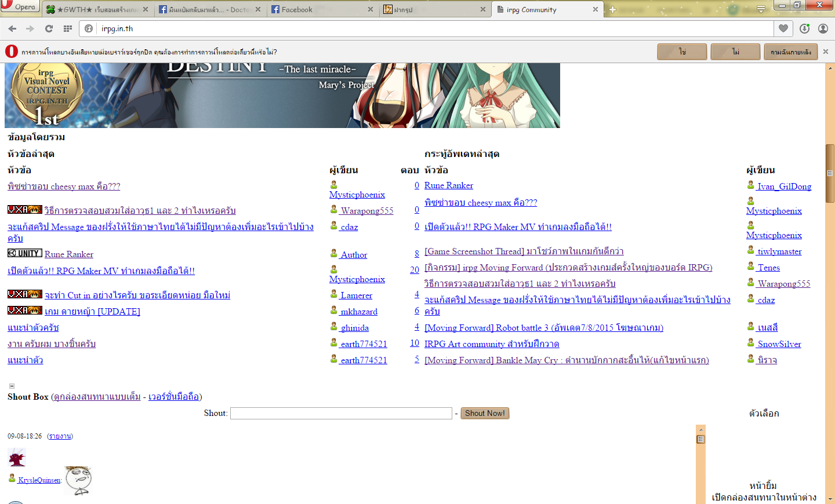Add a new tab with plus button
Image resolution: width=835 pixels, height=504 pixels.
[612, 9]
